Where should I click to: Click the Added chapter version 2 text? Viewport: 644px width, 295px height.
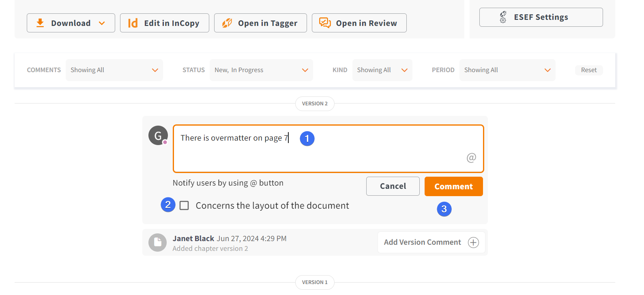[x=210, y=248]
